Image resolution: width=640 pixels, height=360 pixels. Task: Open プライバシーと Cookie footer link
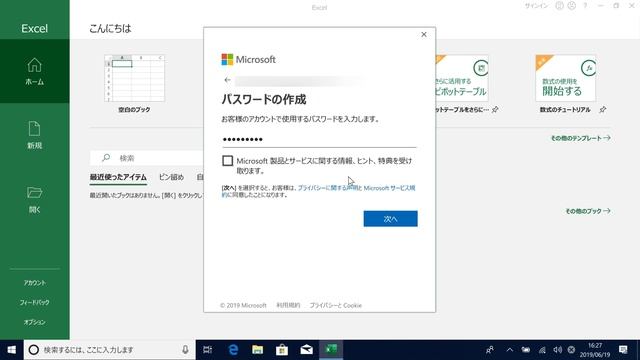point(336,305)
